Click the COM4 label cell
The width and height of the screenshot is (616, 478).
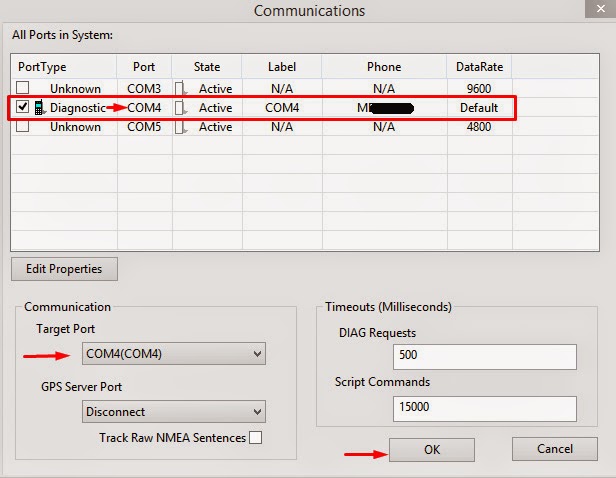tap(282, 108)
